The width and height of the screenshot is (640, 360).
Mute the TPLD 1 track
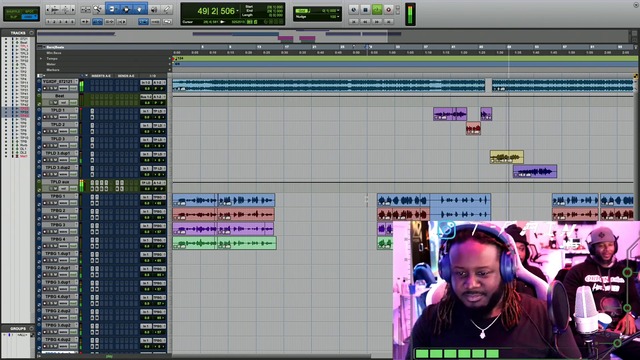[x=56, y=117]
